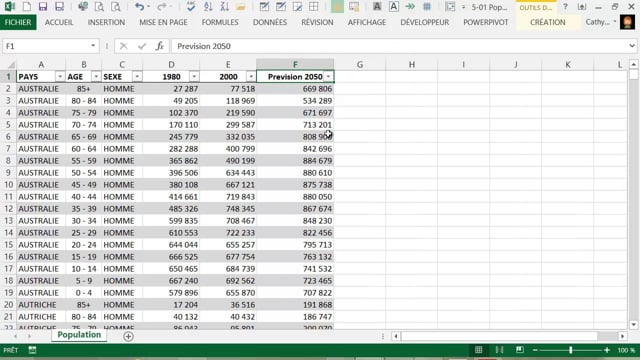Image resolution: width=640 pixels, height=360 pixels.
Task: Switch to the DÉVELOPPEUR ribbon tab
Action: point(424,22)
